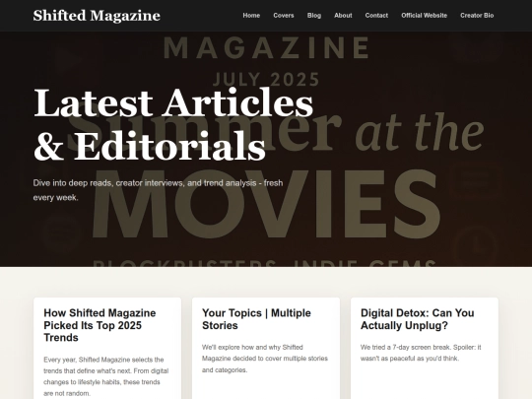
Task: Click the 'Dive into deep reads' tagline text
Action: click(158, 190)
